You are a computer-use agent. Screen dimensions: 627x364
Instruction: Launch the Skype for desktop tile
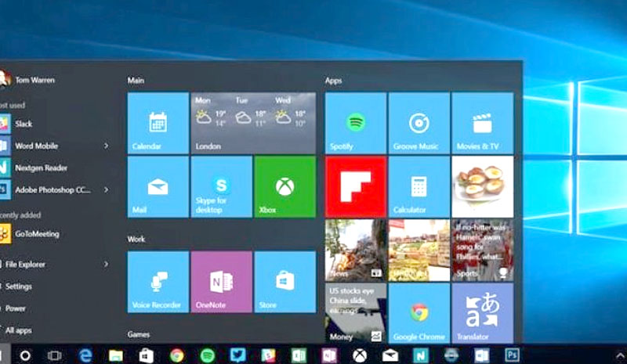(x=222, y=186)
